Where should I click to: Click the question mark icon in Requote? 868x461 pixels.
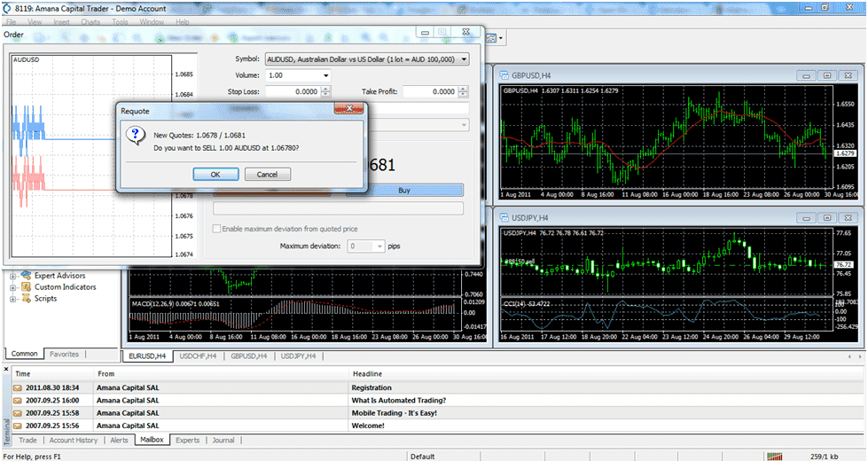[x=137, y=135]
